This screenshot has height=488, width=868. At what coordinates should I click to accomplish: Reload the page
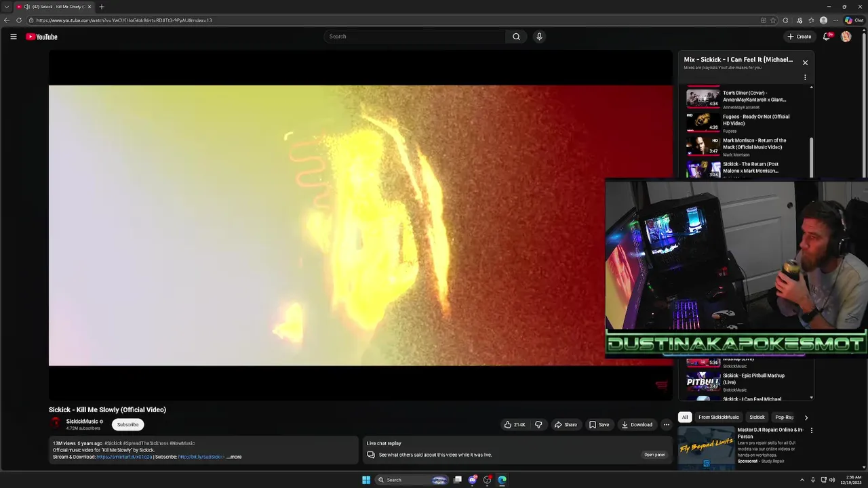coord(19,20)
